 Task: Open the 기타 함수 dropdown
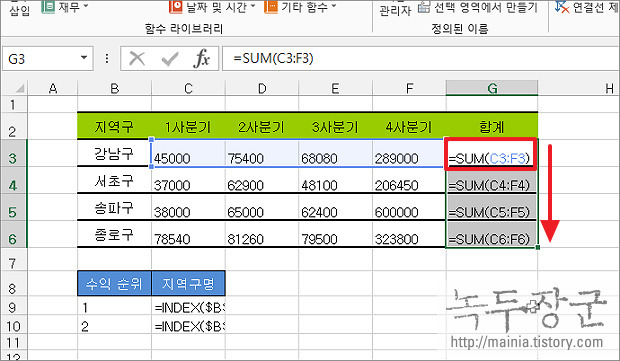[x=301, y=7]
